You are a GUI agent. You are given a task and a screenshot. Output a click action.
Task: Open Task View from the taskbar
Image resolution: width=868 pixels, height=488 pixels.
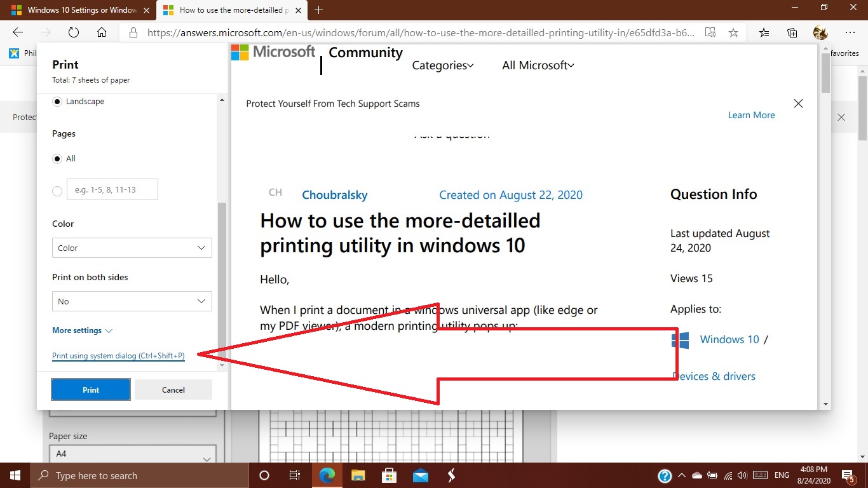(295, 475)
